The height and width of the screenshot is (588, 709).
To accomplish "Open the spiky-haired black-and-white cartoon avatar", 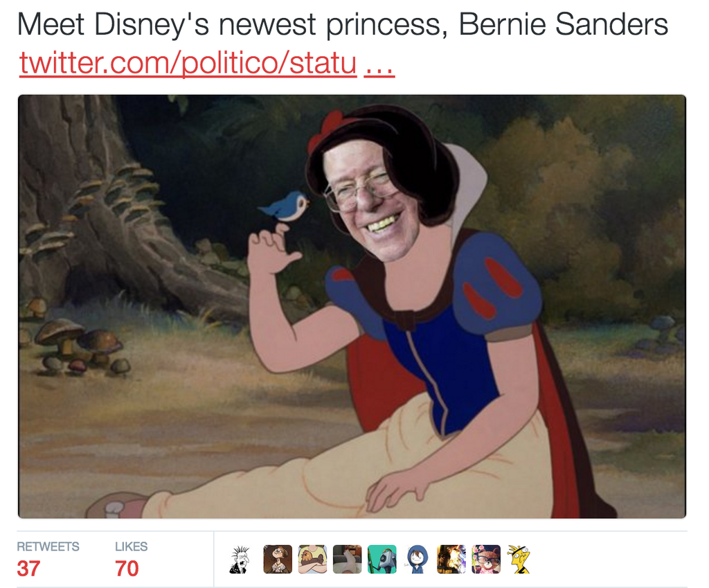I will [x=240, y=560].
